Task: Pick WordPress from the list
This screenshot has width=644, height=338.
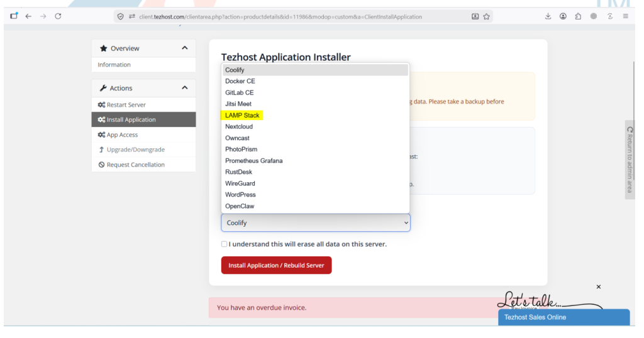Action: (316, 195)
